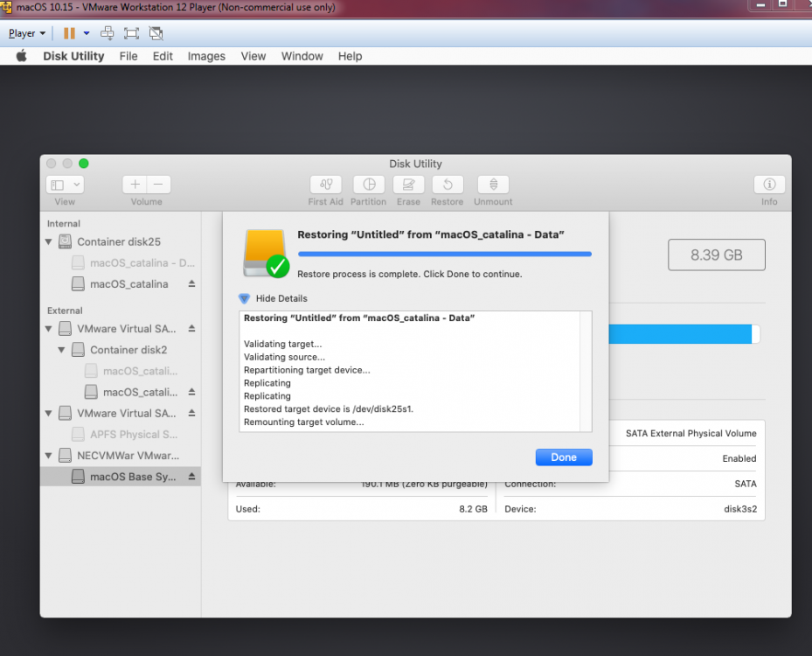
Task: Click the 8.39 GB capacity box
Action: (x=716, y=255)
